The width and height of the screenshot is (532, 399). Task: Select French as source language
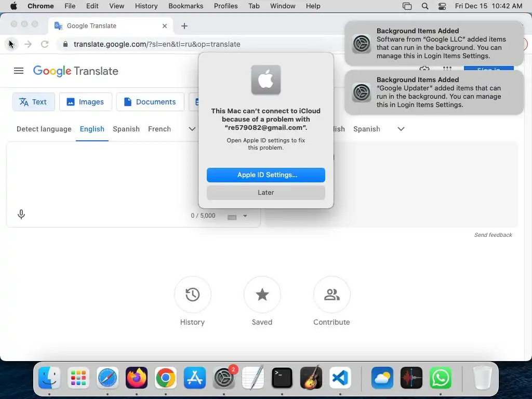coord(159,129)
